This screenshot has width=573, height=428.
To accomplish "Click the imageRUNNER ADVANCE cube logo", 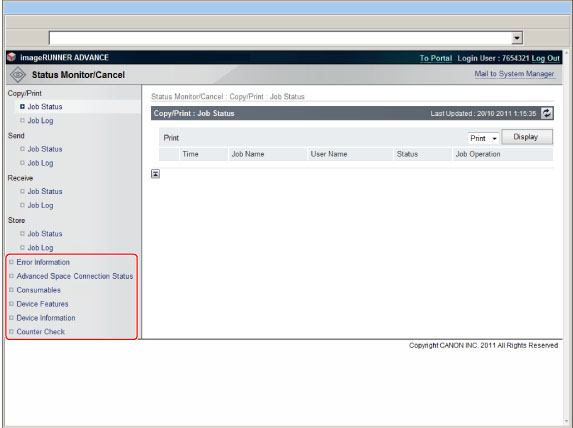I will 12,57.
